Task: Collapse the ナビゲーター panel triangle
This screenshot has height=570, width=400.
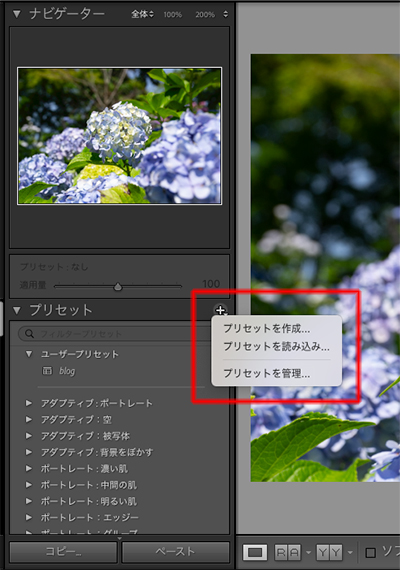Action: tap(16, 14)
